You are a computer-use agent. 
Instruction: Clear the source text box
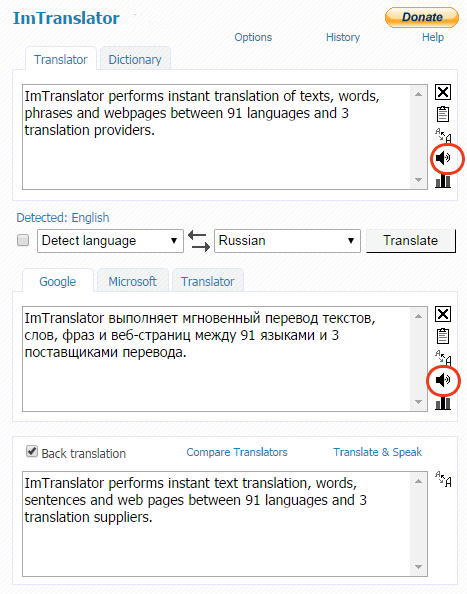pos(443,92)
